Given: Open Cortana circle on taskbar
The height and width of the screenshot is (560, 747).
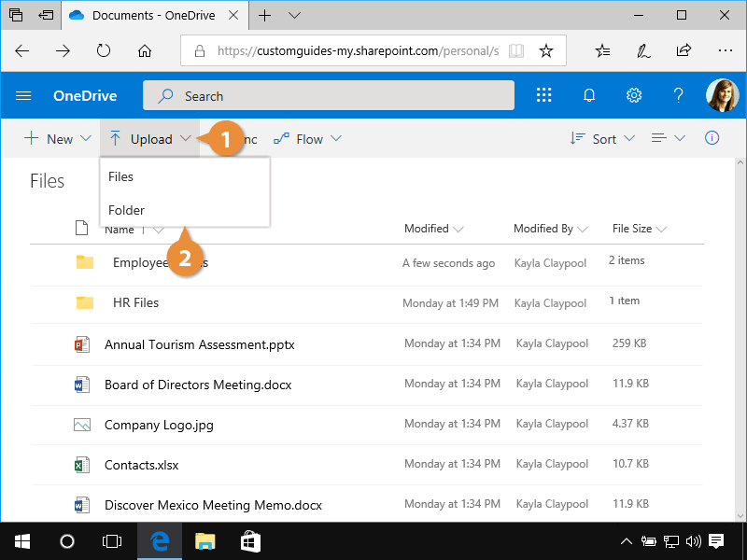Looking at the screenshot, I should 67,541.
